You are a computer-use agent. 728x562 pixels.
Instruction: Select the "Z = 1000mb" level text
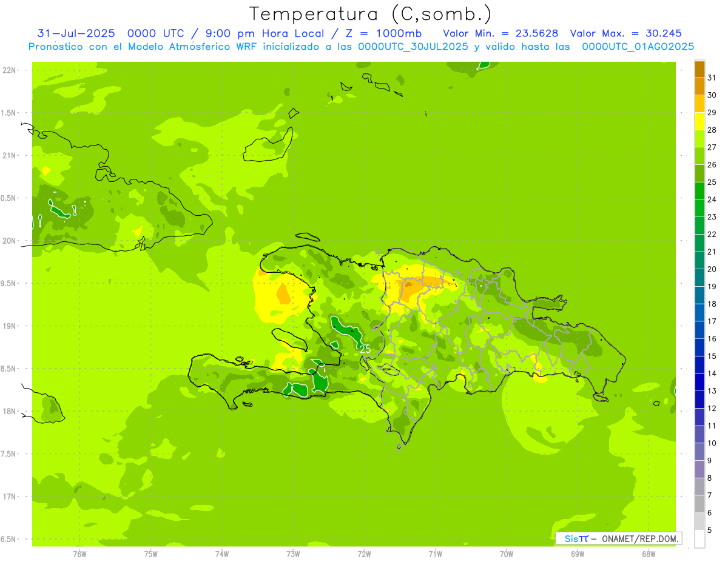tap(383, 33)
